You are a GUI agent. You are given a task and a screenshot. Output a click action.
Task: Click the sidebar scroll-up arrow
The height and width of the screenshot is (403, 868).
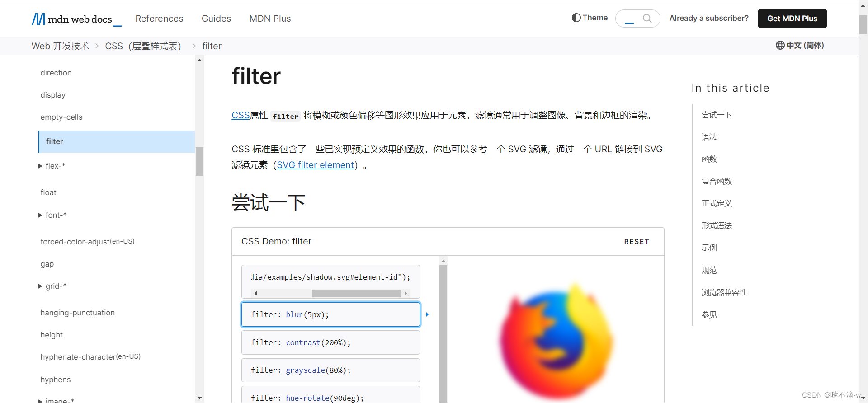pos(199,60)
